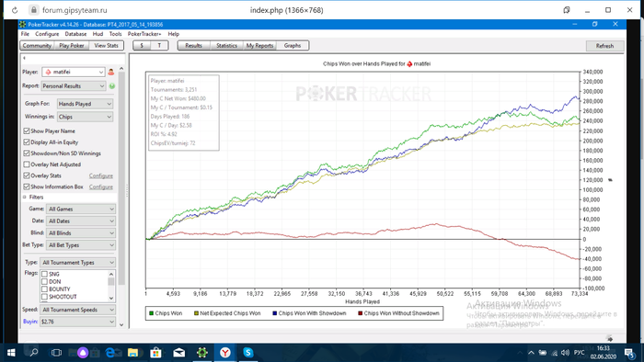Viewport: 644px width, 362px height.
Task: Disable Display All-in Equity checkbox
Action: click(27, 141)
